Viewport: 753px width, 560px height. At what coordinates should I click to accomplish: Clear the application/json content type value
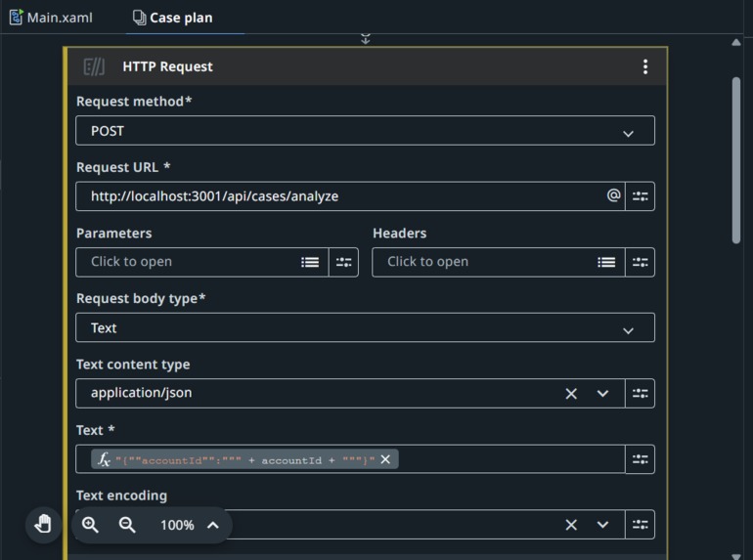coord(571,394)
